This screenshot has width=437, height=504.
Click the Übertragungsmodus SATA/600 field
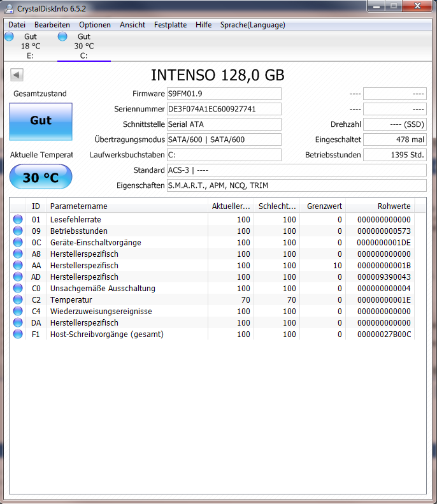pos(224,140)
